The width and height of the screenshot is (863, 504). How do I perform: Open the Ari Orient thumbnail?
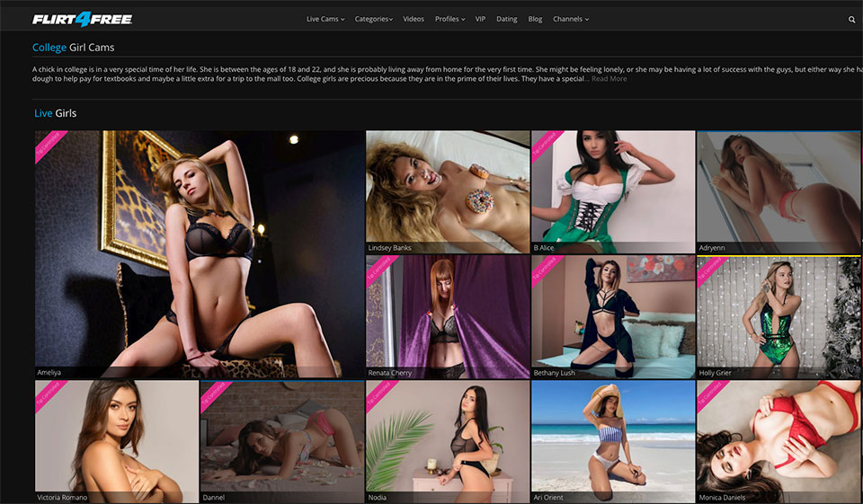coord(612,440)
